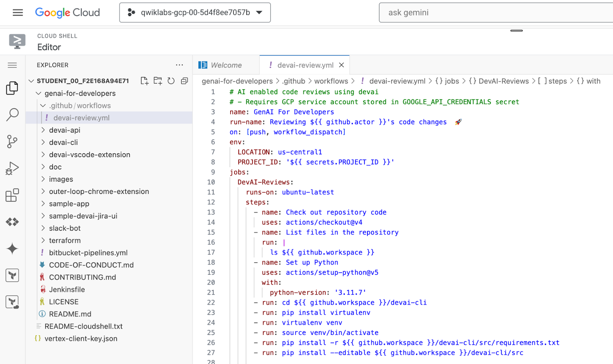Switch to the Welcome tab

[226, 65]
